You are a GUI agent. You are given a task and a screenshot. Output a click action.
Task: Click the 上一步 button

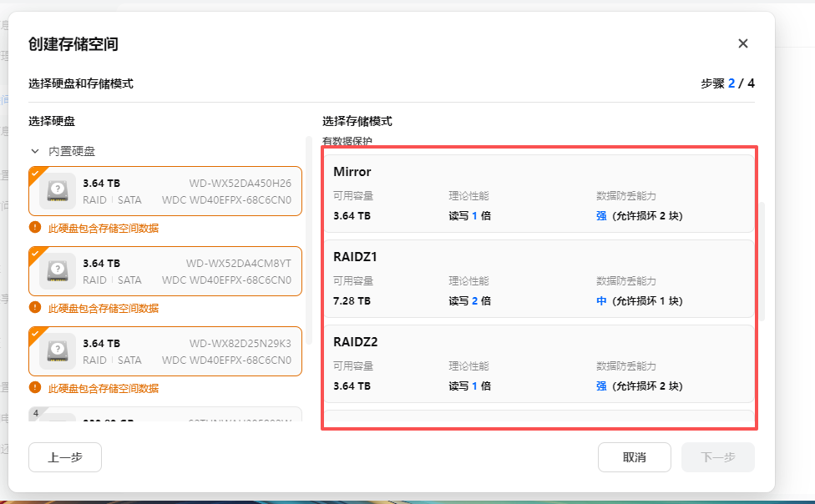(x=65, y=457)
